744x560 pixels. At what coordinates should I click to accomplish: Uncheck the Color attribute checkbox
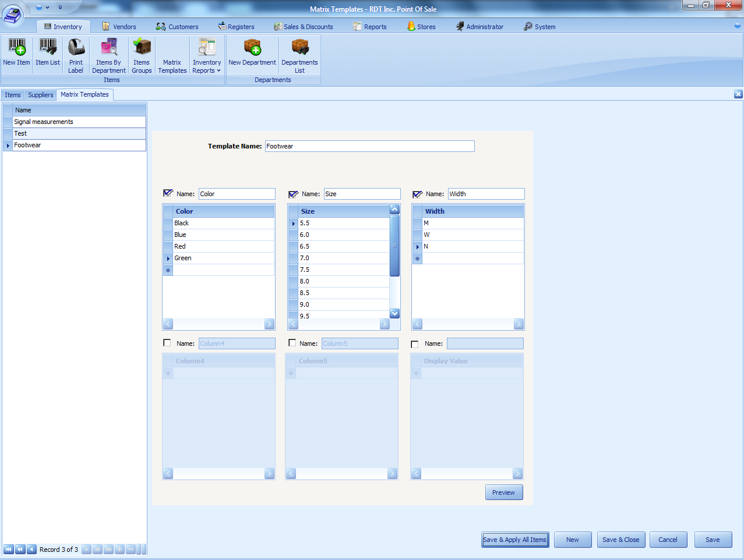tap(168, 193)
